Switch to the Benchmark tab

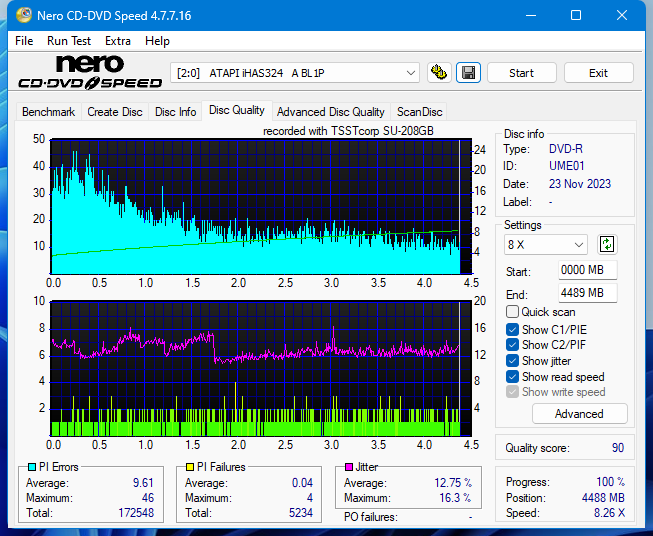click(x=49, y=112)
